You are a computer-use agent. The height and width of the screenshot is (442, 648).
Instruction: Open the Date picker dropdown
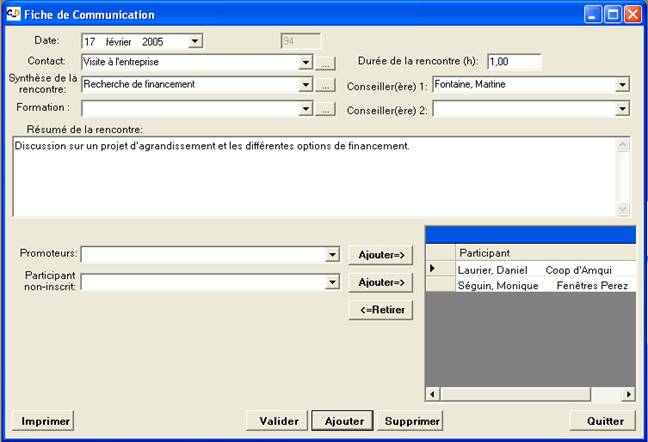click(195, 41)
